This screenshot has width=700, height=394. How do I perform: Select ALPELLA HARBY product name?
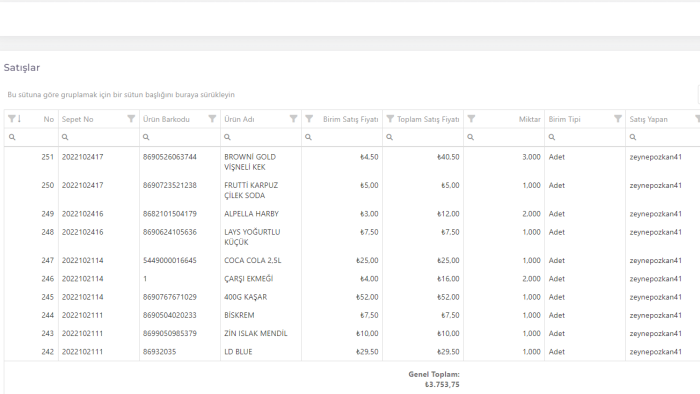[x=251, y=214]
